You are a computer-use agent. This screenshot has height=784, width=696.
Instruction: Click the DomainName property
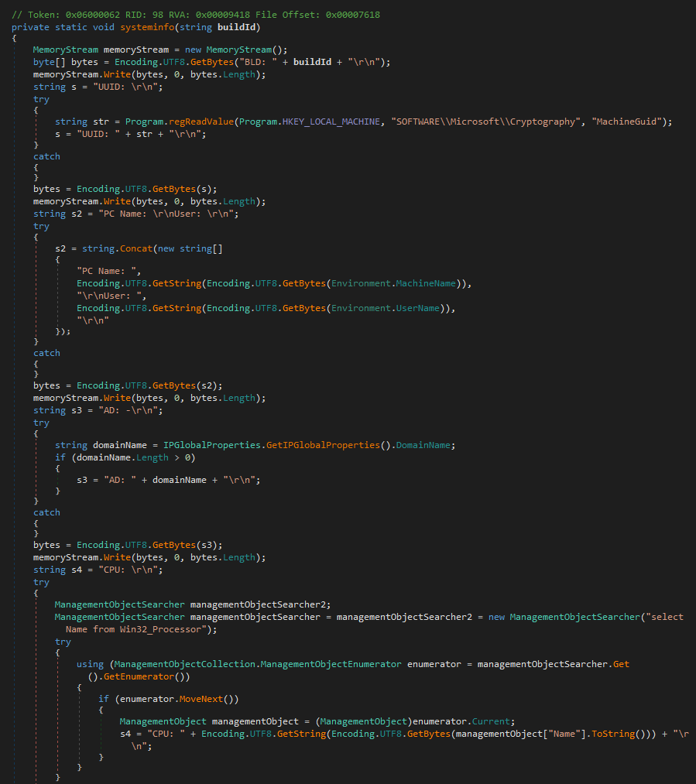[423, 445]
